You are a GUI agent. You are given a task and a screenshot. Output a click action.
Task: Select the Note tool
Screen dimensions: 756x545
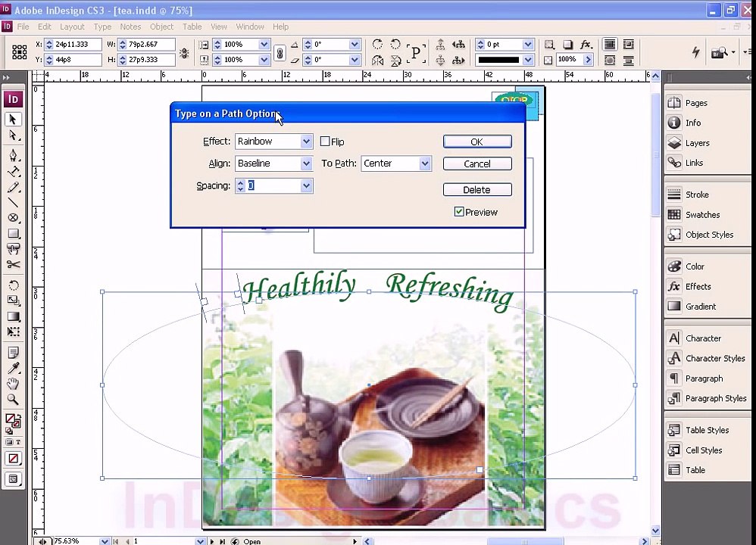[13, 353]
